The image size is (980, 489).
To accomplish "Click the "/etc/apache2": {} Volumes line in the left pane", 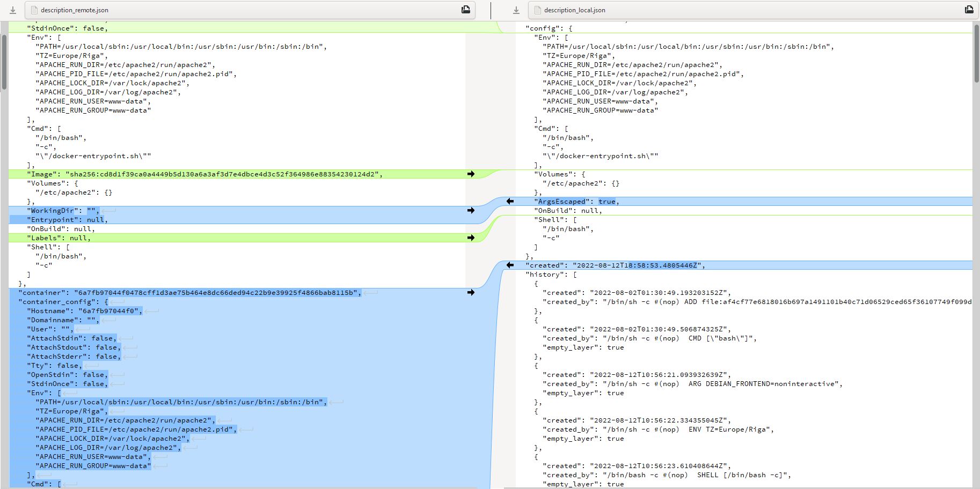I will (74, 192).
